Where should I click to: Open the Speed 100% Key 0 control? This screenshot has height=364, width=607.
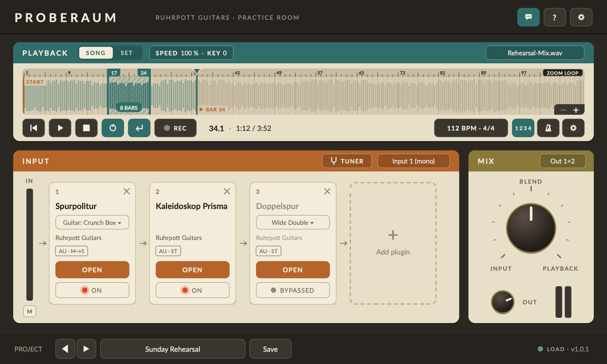coord(191,53)
